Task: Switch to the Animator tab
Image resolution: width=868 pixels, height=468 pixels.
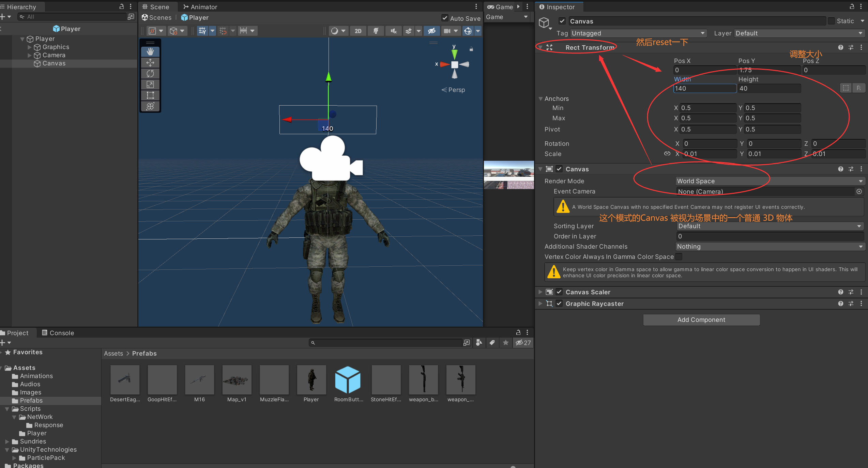Action: pyautogui.click(x=200, y=7)
